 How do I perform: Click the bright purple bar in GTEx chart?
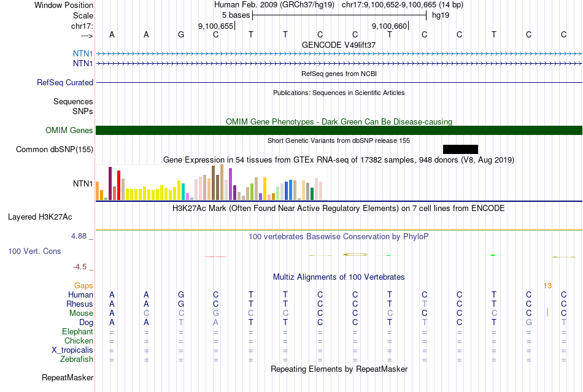pyautogui.click(x=231, y=184)
